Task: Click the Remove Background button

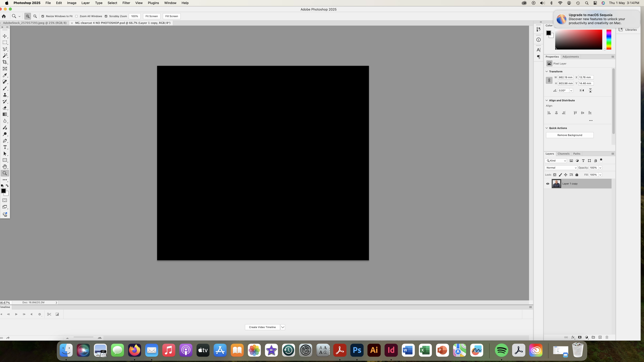Action: pyautogui.click(x=570, y=135)
